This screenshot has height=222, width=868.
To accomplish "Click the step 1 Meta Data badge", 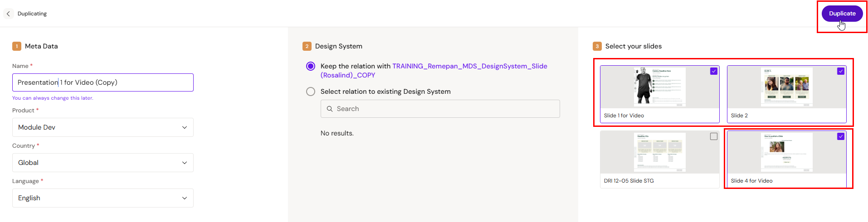I will pyautogui.click(x=17, y=46).
